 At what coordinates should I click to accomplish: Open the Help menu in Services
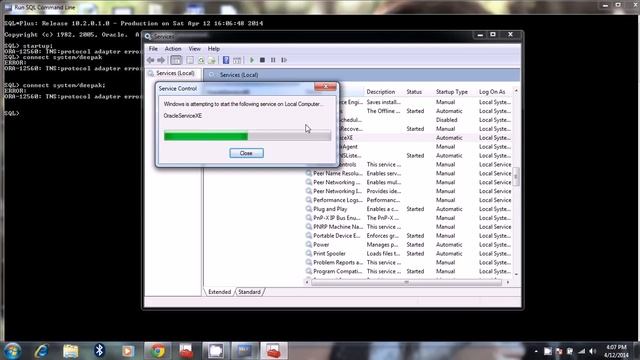click(213, 49)
